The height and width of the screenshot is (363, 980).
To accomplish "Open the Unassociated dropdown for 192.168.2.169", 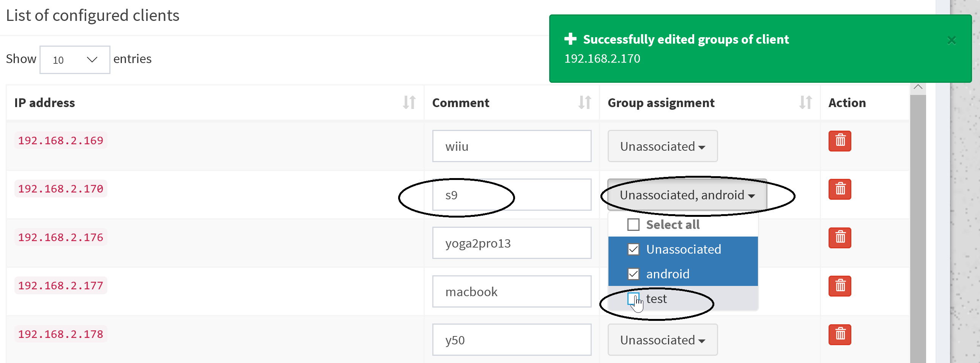I will click(x=662, y=146).
